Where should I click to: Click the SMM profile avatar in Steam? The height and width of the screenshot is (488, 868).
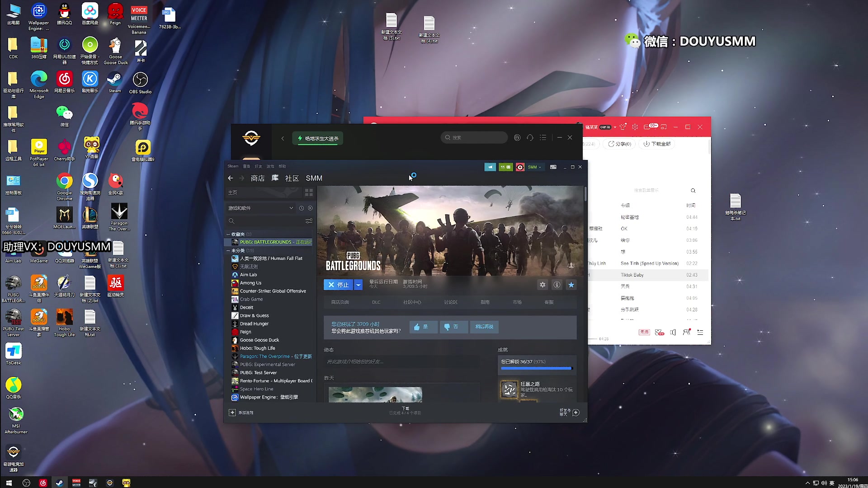pos(520,167)
